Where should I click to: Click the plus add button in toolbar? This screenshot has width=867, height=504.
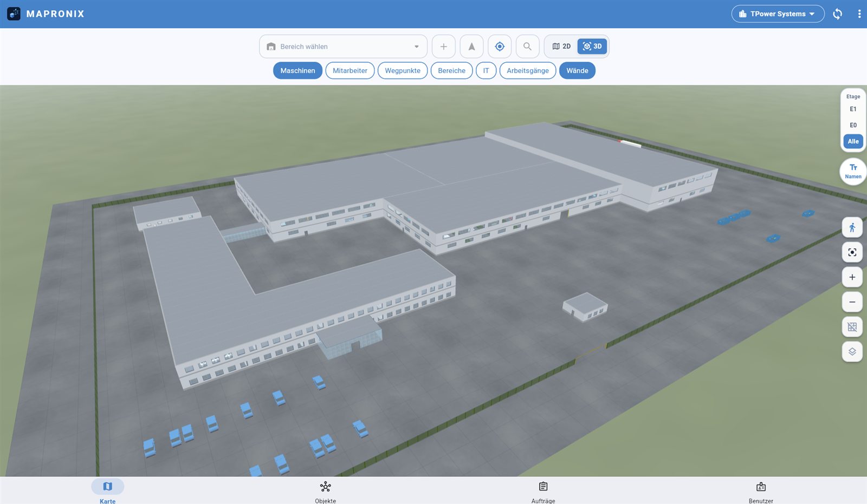point(443,47)
